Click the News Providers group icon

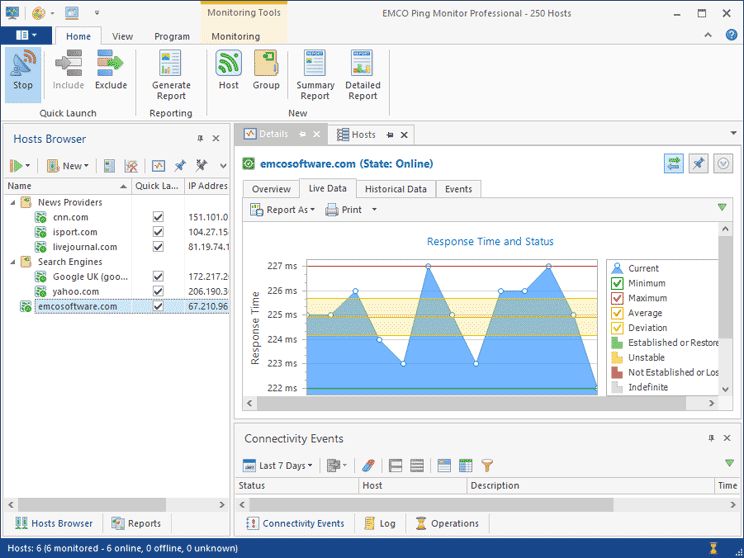(x=26, y=202)
